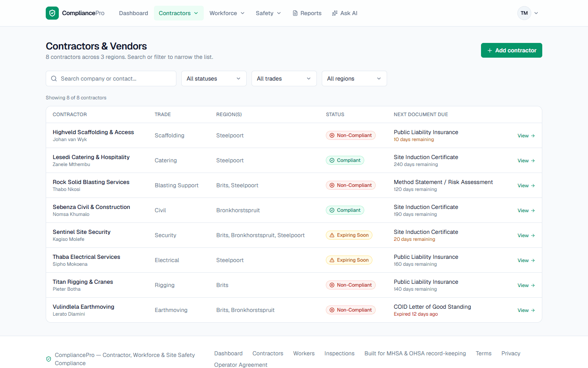The height and width of the screenshot is (368, 588).
Task: Click the STATUS column header
Action: tap(335, 114)
